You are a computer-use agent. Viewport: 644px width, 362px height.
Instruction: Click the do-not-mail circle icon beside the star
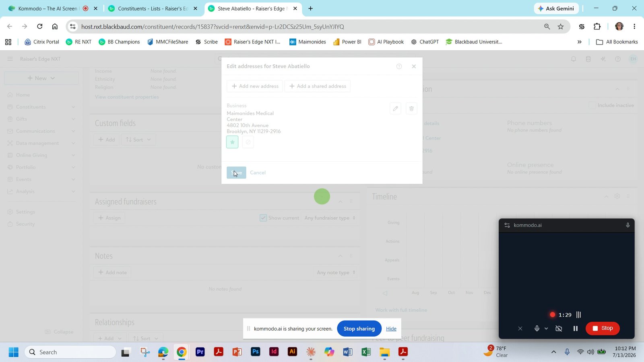[248, 142]
